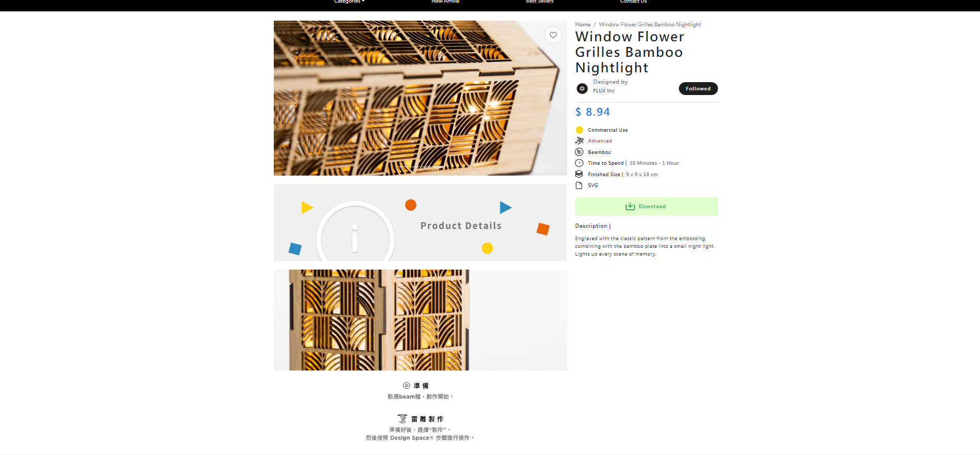
Task: Go to the Contact Us page
Action: point(633,2)
